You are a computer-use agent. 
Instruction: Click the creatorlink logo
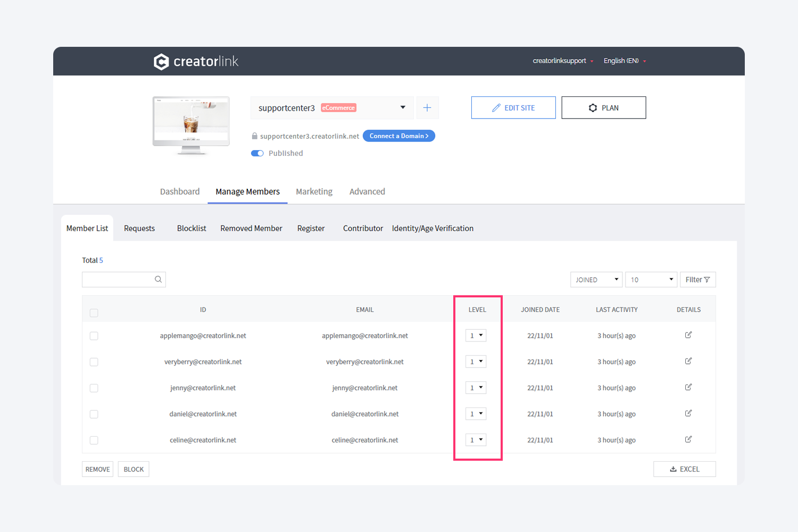(x=196, y=62)
